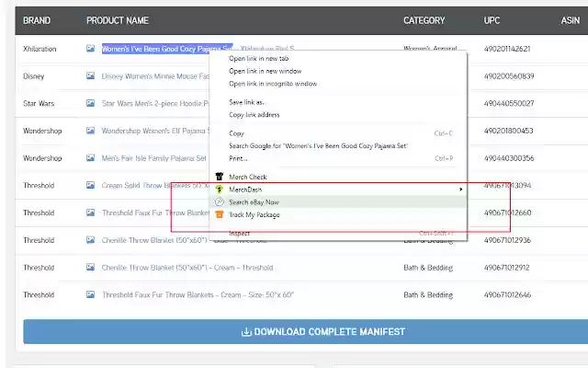The height and width of the screenshot is (368, 588).
Task: Click Bath & Bedding for UPC 490671012912
Action: tap(428, 268)
